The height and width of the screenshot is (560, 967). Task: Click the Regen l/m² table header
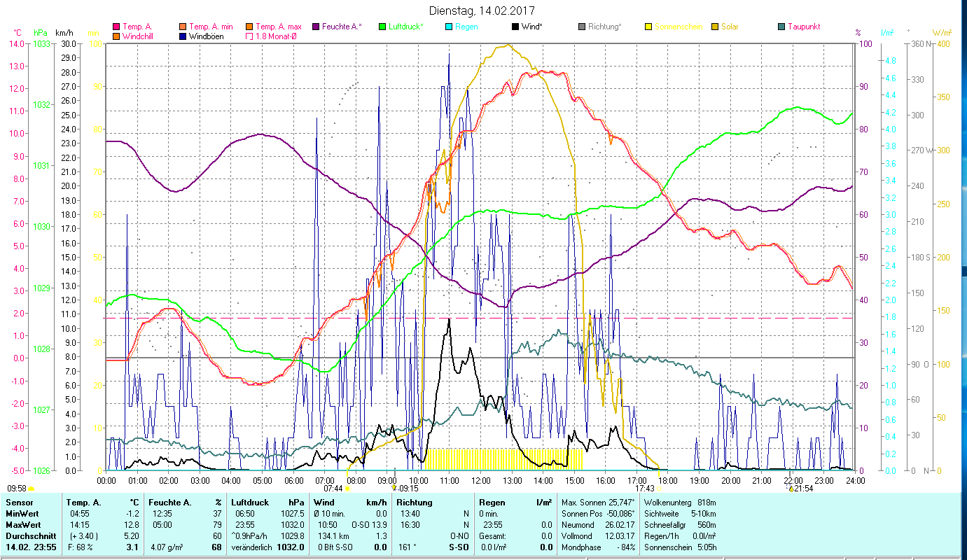coord(515,502)
